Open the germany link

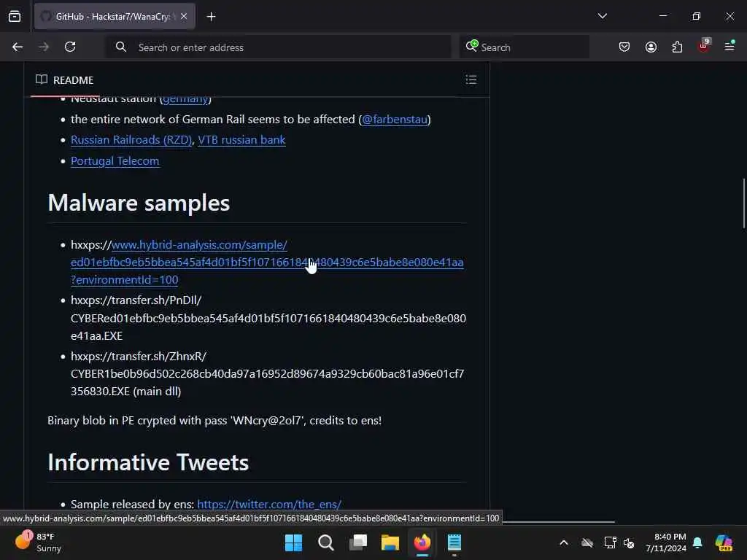(x=185, y=99)
